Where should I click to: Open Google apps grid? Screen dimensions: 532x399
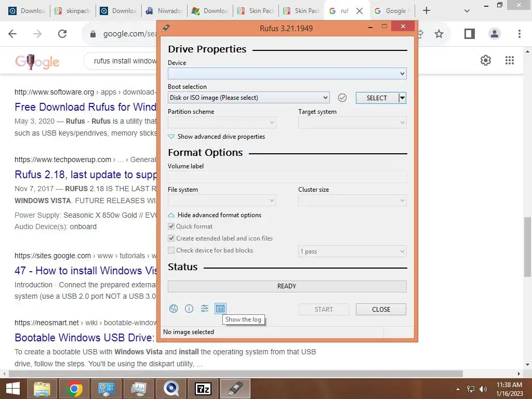coord(510,60)
